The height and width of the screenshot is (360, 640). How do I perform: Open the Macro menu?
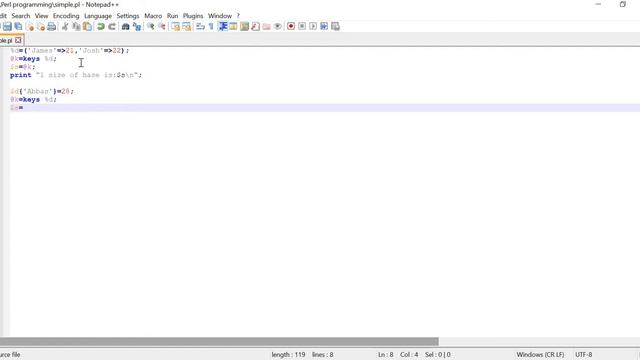coord(153,16)
